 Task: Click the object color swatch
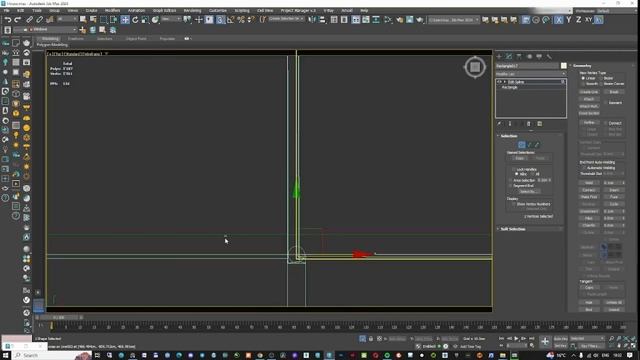pos(564,66)
